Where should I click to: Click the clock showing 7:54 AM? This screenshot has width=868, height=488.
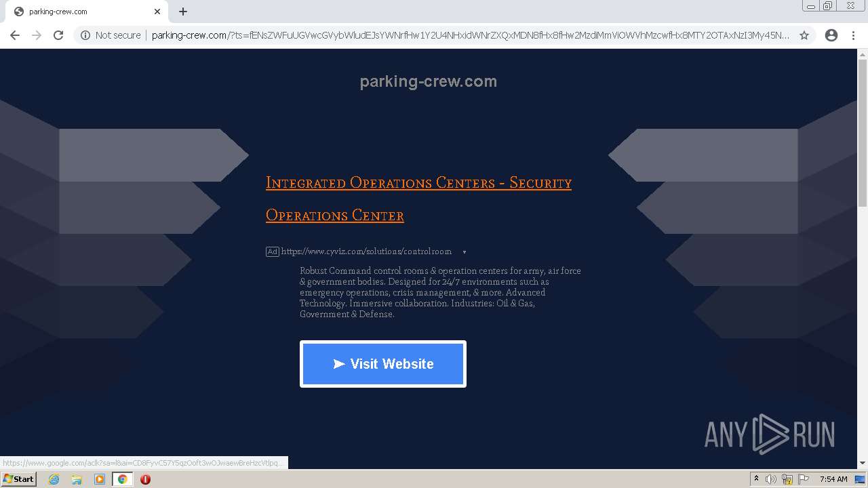click(x=833, y=479)
